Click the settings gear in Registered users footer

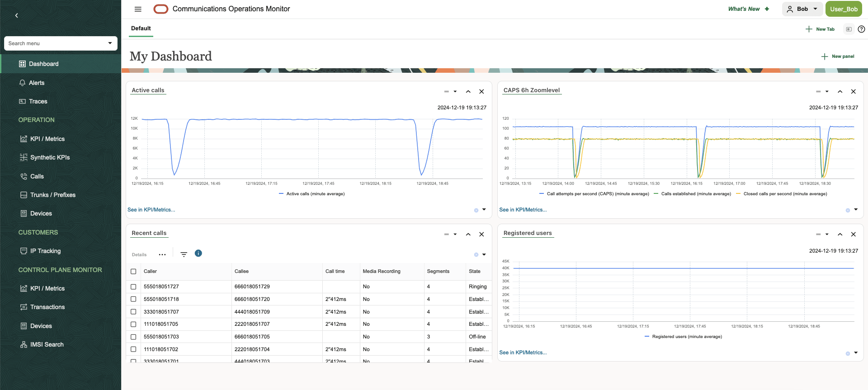click(848, 353)
